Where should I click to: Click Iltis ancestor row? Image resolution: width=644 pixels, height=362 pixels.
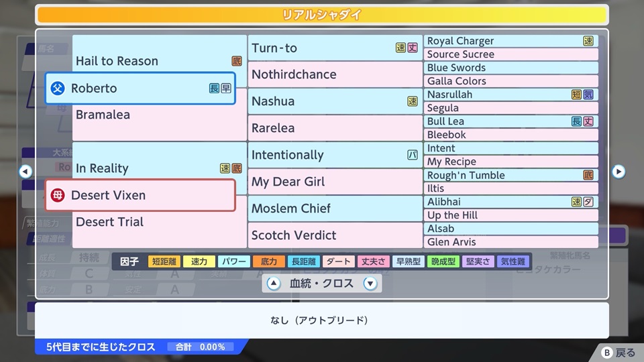coord(511,188)
